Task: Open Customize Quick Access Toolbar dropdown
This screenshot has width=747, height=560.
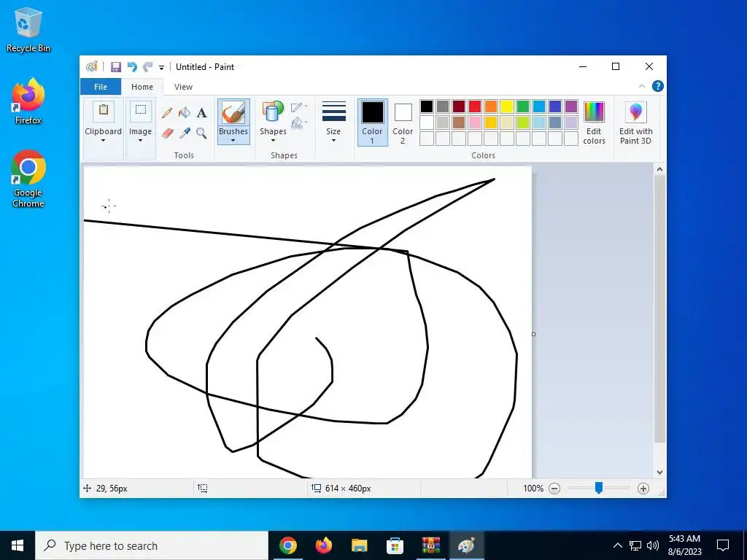Action: pyautogui.click(x=161, y=68)
